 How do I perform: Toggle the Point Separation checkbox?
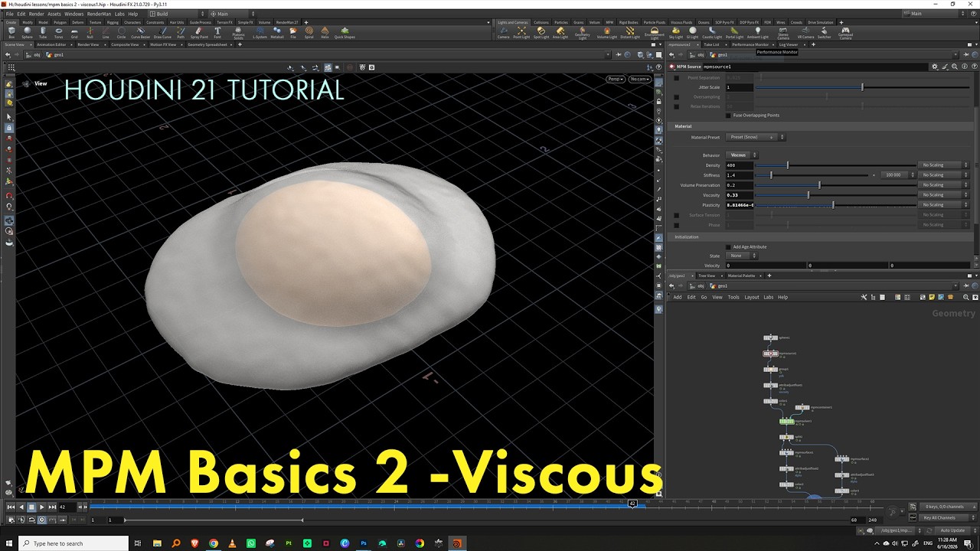676,77
